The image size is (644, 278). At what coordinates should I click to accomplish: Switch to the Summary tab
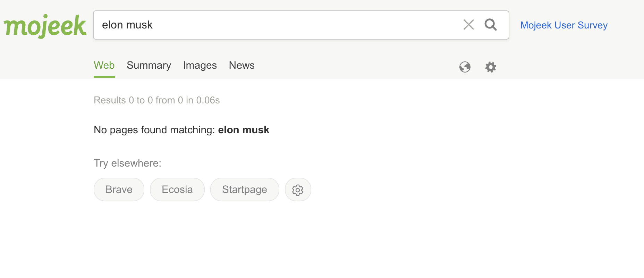point(149,65)
